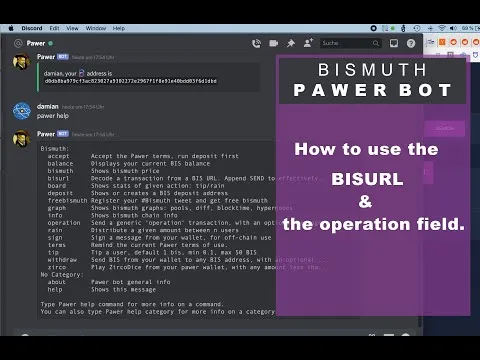Screen dimensions: 480x360
Task: Click the 'sign' command row
Action: coord(159,238)
